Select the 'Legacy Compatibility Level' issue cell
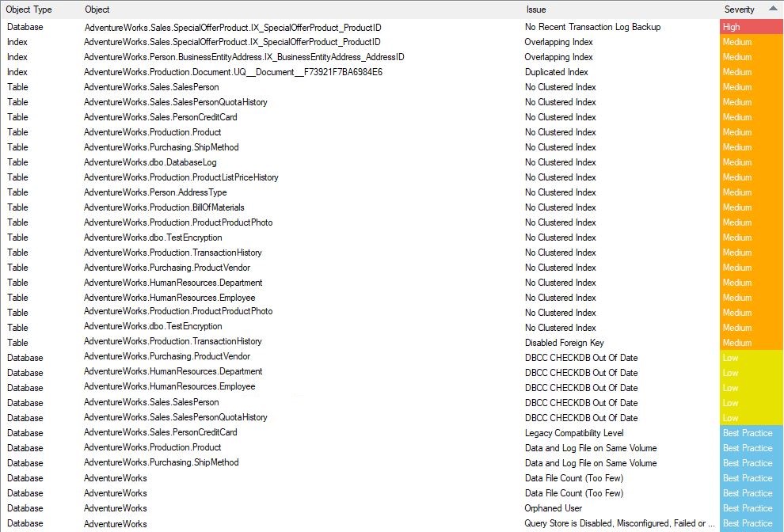784x532 pixels. click(x=574, y=433)
